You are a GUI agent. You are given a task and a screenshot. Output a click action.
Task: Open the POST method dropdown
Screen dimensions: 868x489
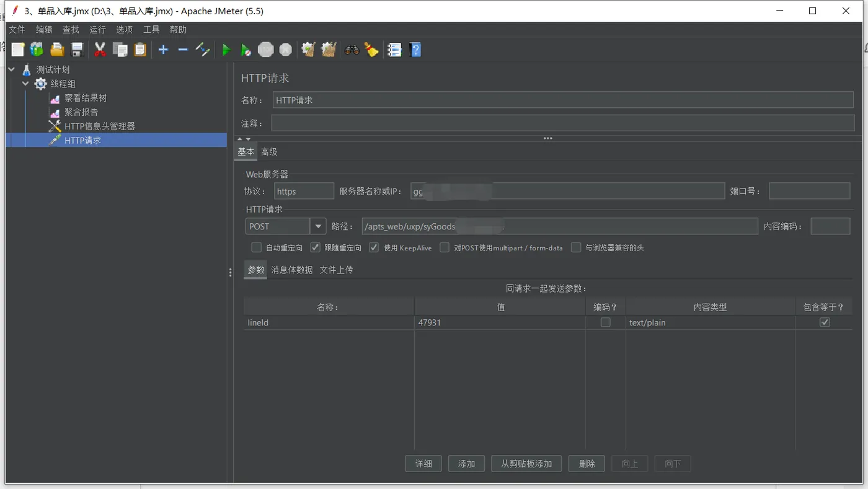318,226
